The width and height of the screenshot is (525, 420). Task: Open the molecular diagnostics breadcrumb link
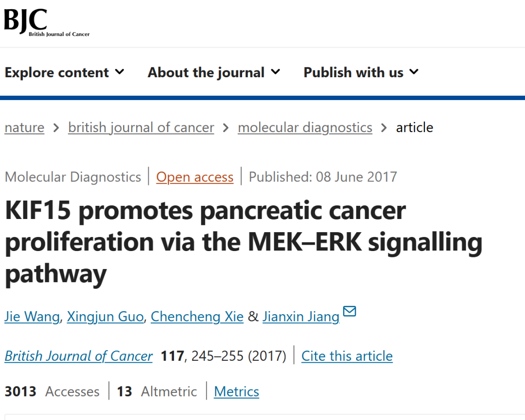[305, 127]
